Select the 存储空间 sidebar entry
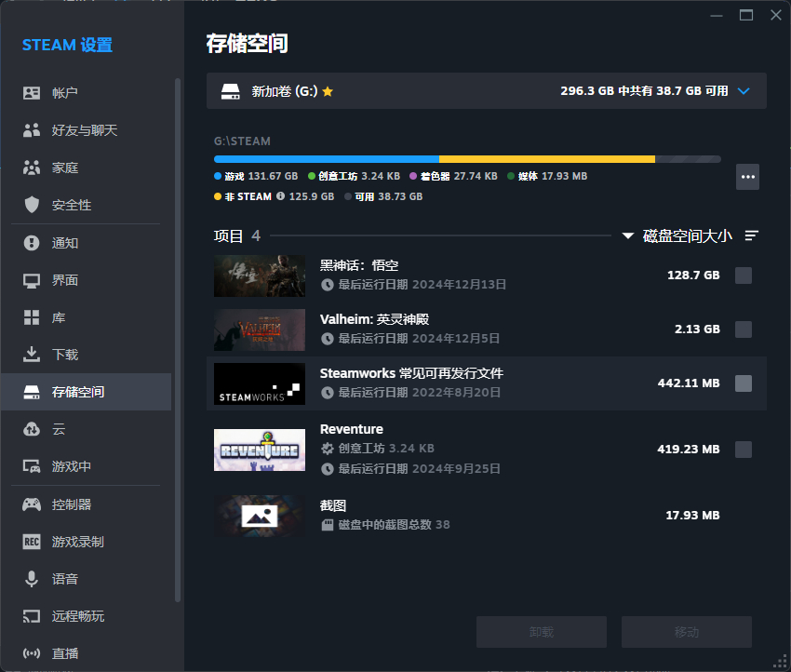Image resolution: width=791 pixels, height=672 pixels. point(87,392)
